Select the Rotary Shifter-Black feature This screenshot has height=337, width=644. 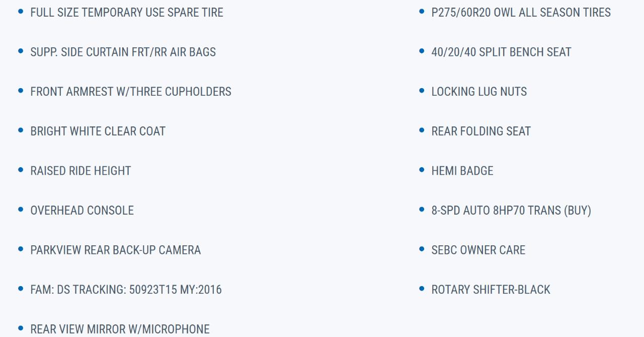pos(491,290)
